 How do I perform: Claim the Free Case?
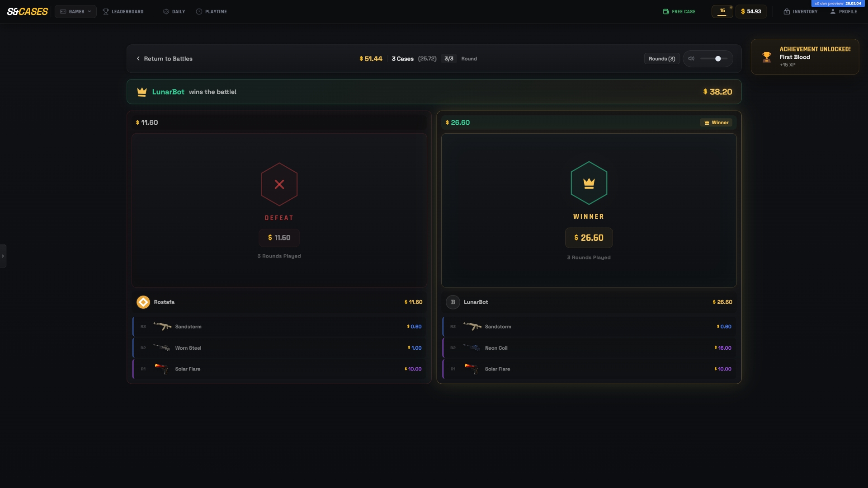[x=679, y=12]
